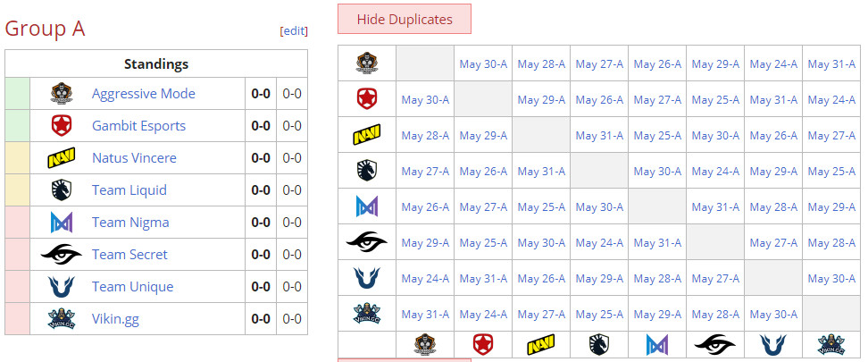The width and height of the screenshot is (868, 362).
Task: Open the Team Nigma team link
Action: tap(130, 223)
